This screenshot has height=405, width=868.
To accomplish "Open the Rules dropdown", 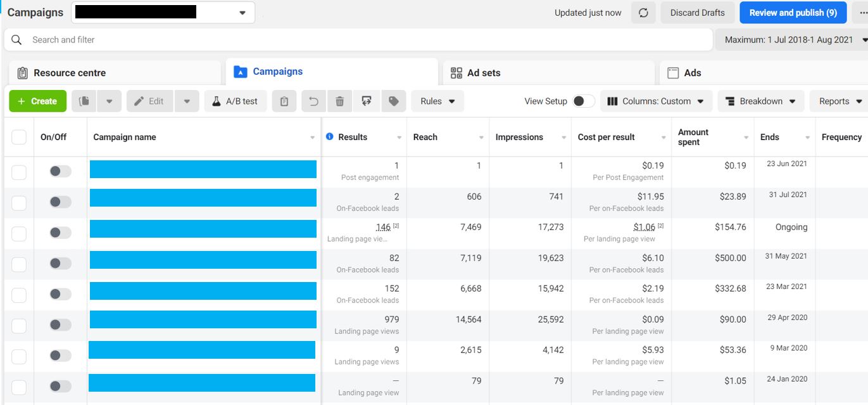I will pyautogui.click(x=439, y=100).
